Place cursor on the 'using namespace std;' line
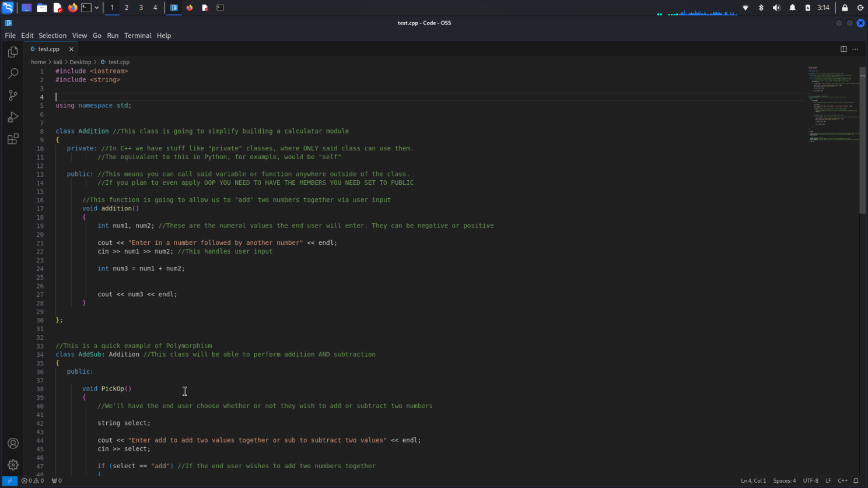 [93, 106]
